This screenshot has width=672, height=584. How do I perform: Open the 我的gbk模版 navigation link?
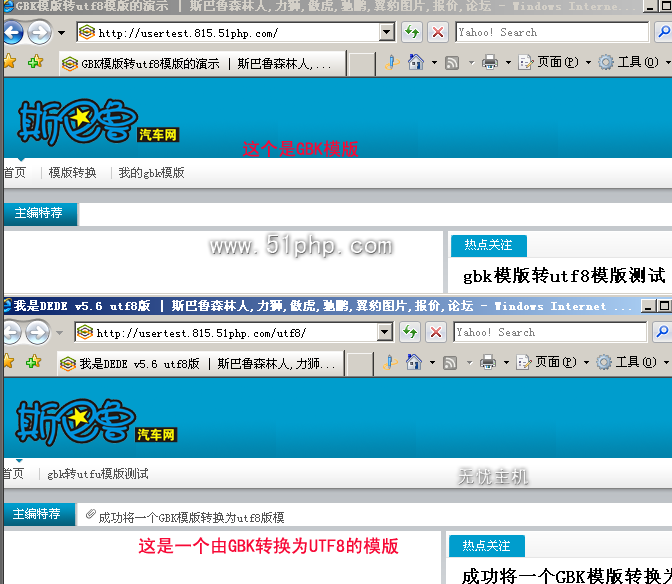click(x=152, y=173)
